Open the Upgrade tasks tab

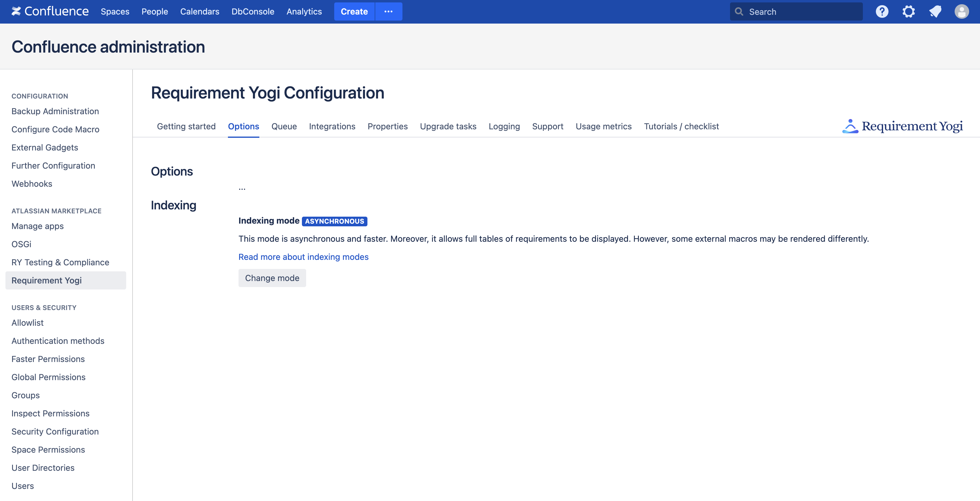(x=448, y=126)
